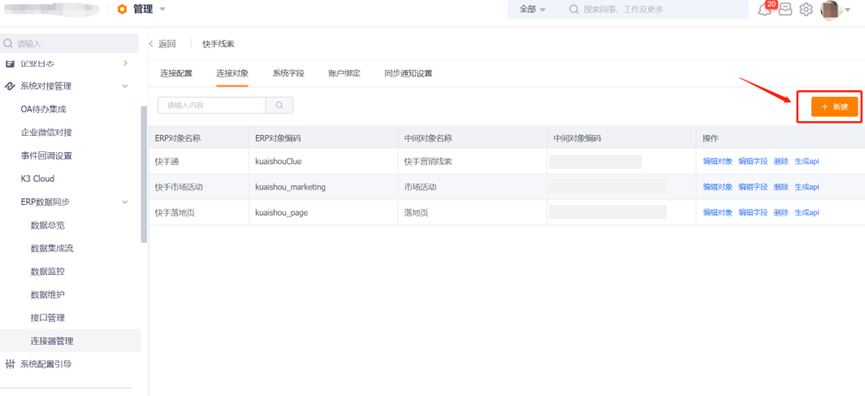
Task: Open 接口管理 in the sidebar
Action: coord(48,318)
